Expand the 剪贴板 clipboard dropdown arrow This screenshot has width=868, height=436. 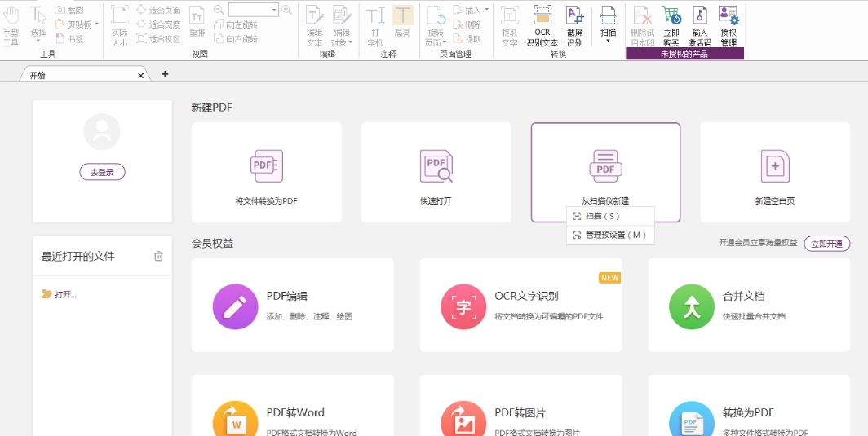pyautogui.click(x=97, y=24)
